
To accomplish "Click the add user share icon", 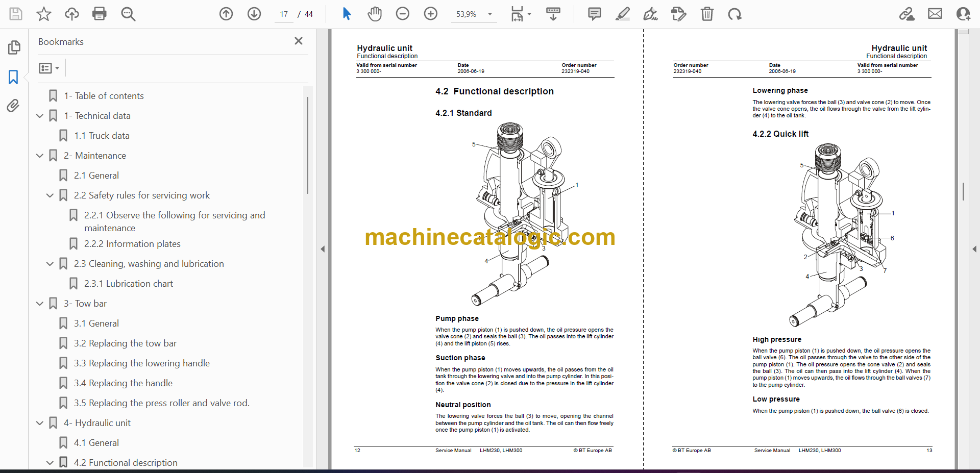I will (x=963, y=14).
